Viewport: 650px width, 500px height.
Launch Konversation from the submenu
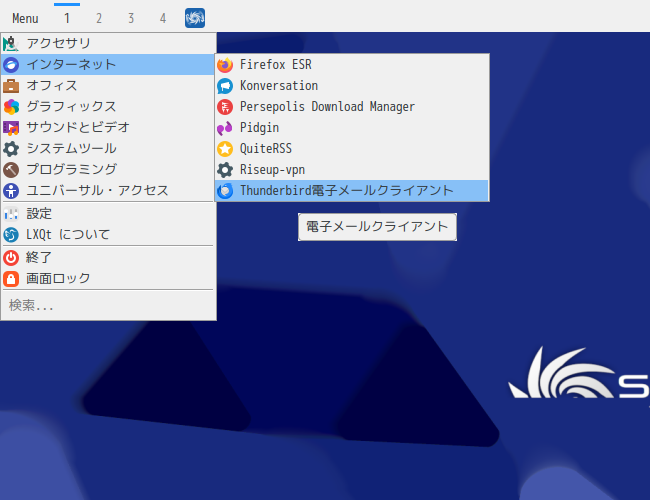click(352, 86)
